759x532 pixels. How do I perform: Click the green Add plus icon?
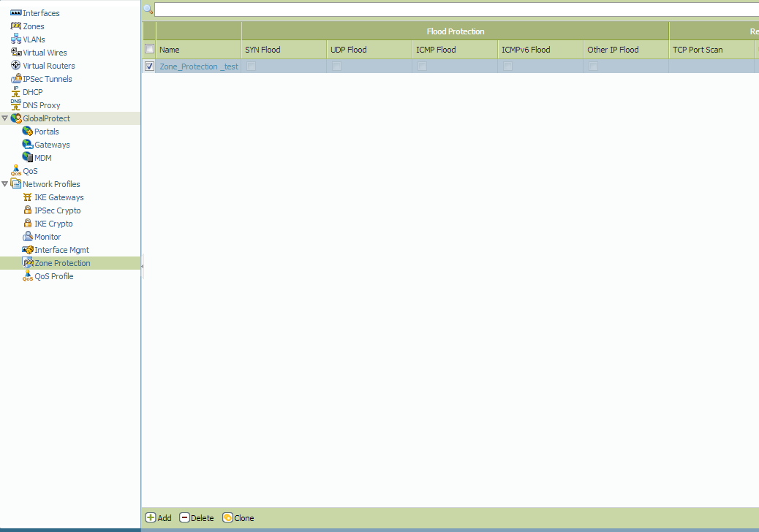click(x=151, y=517)
